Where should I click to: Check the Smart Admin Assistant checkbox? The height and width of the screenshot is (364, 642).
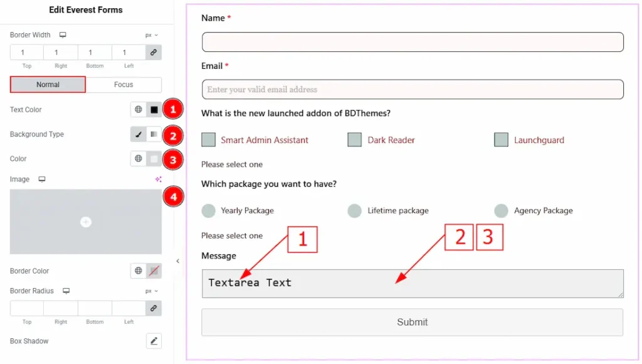[x=209, y=140]
